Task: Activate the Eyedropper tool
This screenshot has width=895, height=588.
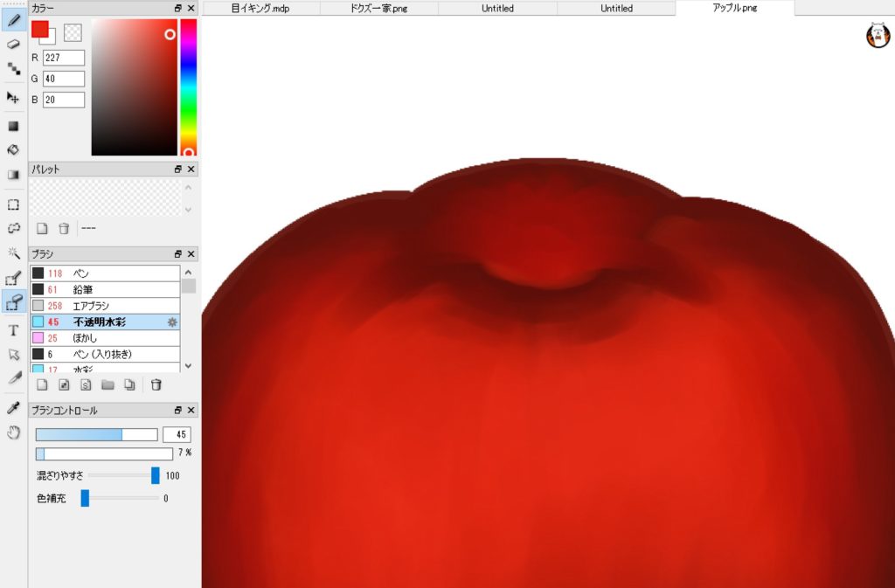Action: [x=13, y=408]
